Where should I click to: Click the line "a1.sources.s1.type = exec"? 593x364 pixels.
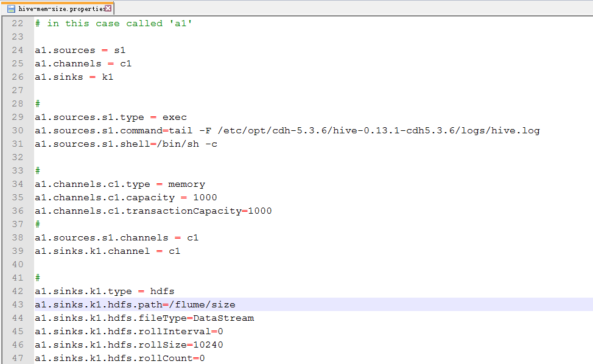pos(111,117)
